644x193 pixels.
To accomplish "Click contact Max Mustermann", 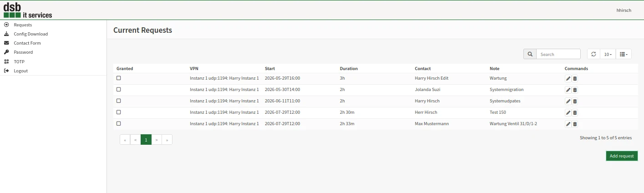I will [432, 124].
